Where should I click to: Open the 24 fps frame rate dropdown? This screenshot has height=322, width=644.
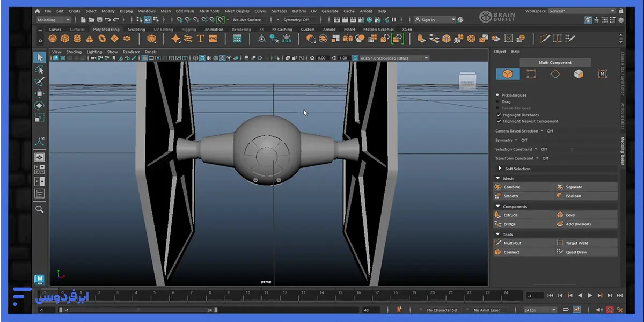540,310
